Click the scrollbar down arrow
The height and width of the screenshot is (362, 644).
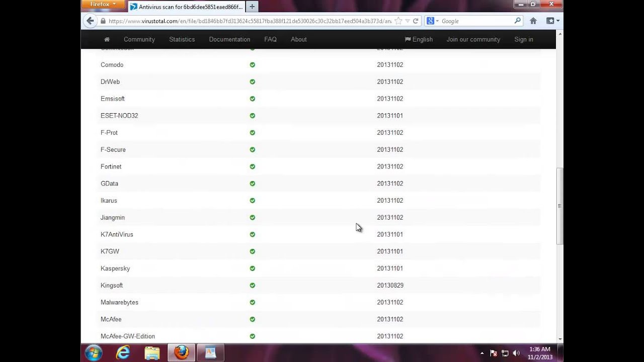click(x=559, y=340)
